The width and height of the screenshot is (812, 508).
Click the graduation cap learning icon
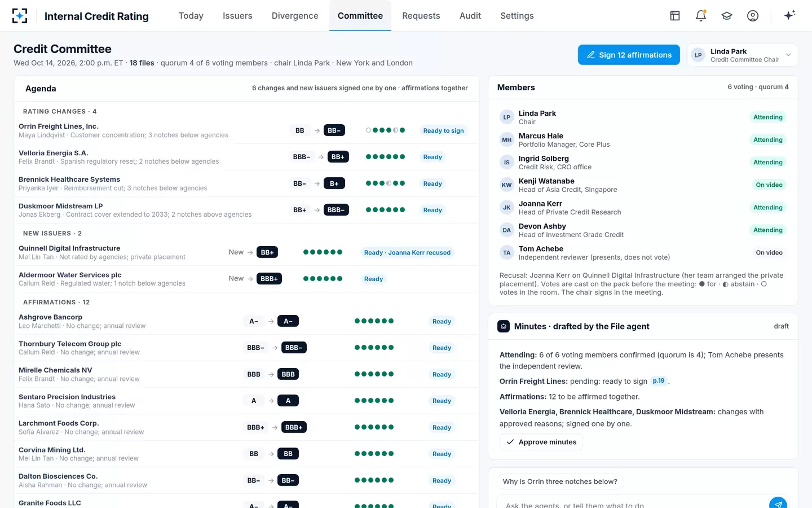[x=727, y=16]
